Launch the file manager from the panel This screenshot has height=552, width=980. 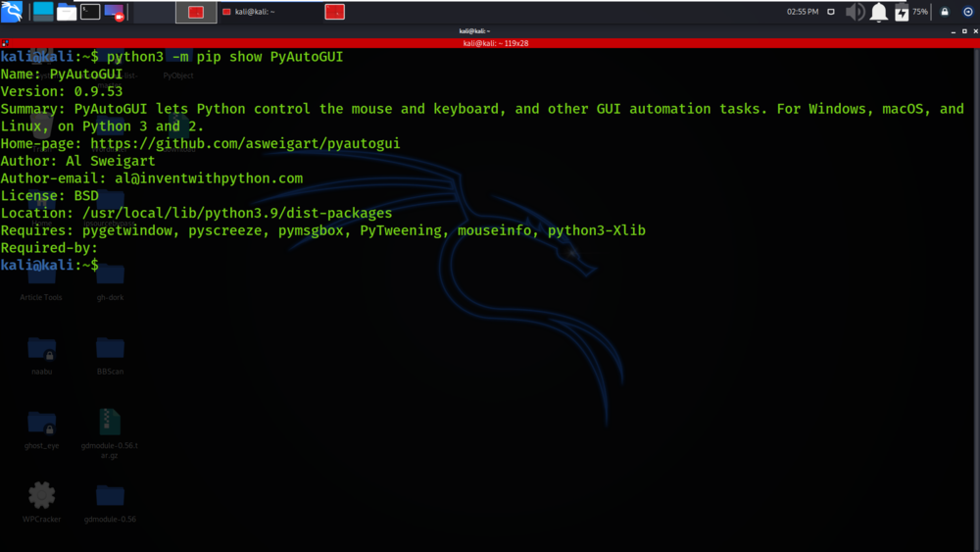pyautogui.click(x=67, y=12)
